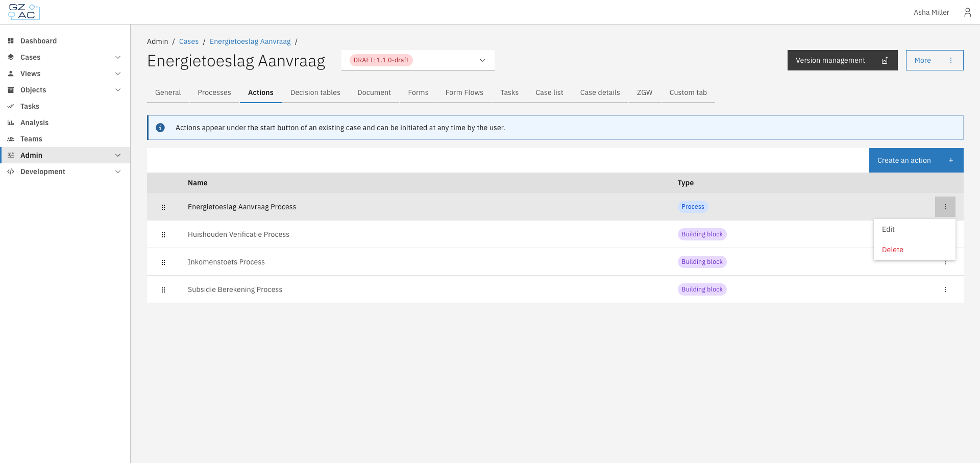This screenshot has width=980, height=463.
Task: Click the Asha Miller username
Action: click(x=932, y=12)
